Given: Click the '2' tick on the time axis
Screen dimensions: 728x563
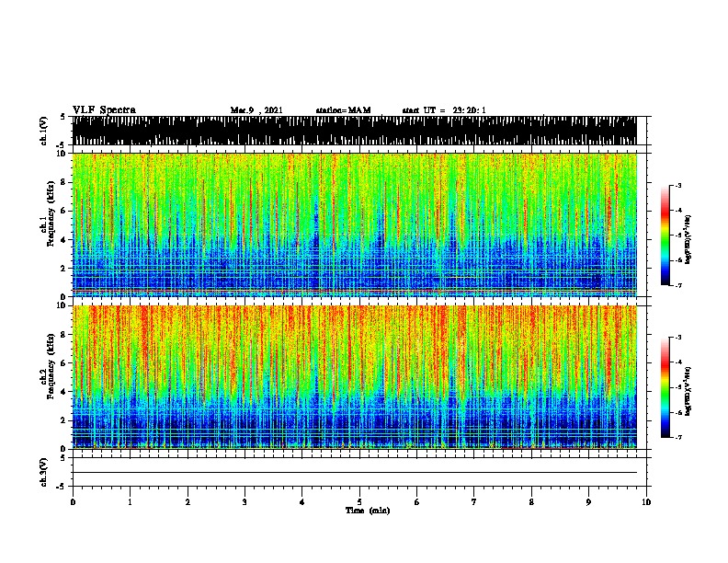Looking at the screenshot, I should pos(188,502).
